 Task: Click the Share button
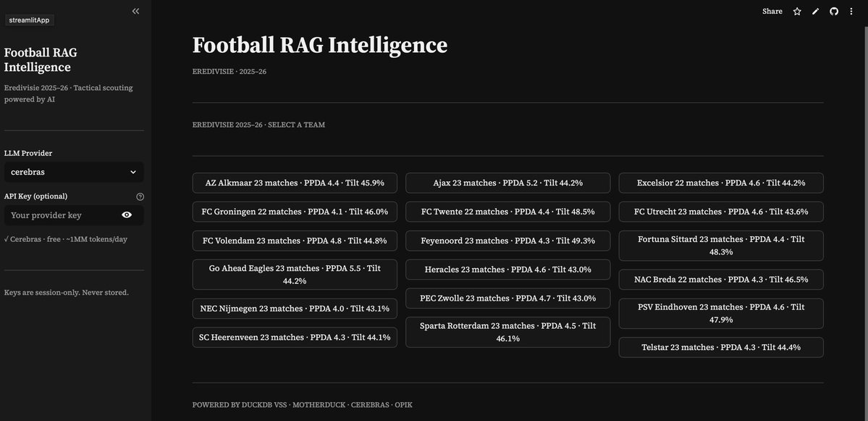click(772, 11)
